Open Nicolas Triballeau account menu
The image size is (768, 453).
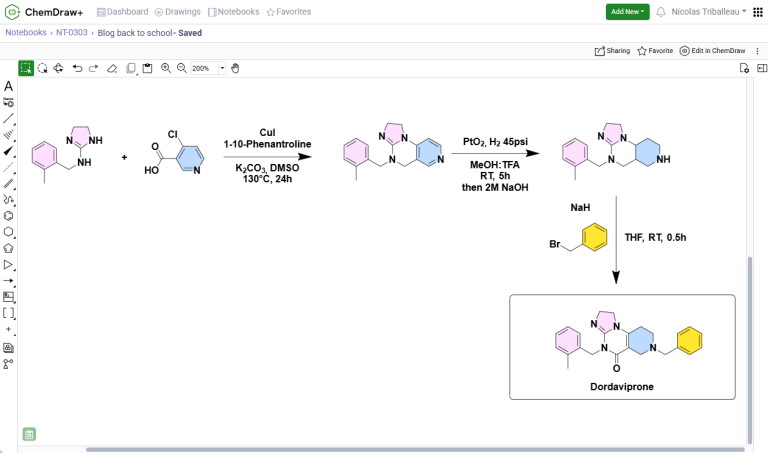coord(708,12)
